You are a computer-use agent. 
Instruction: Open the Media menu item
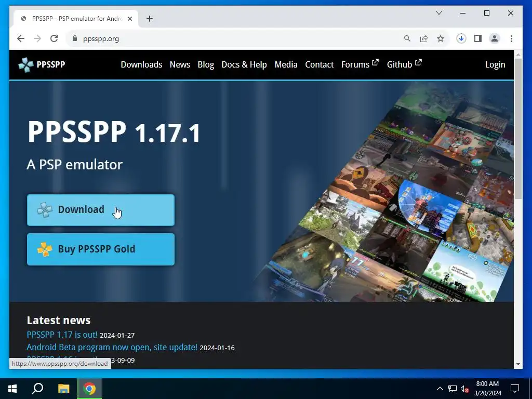point(286,64)
